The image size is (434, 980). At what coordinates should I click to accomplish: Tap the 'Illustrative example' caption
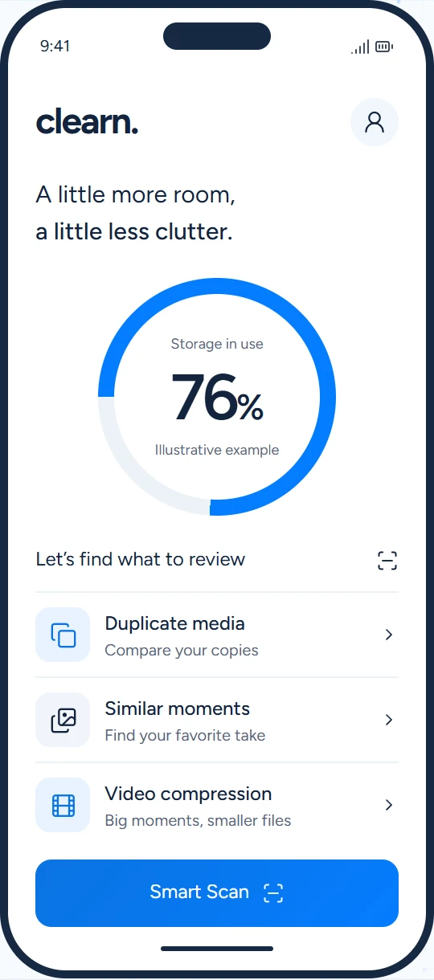tap(217, 451)
